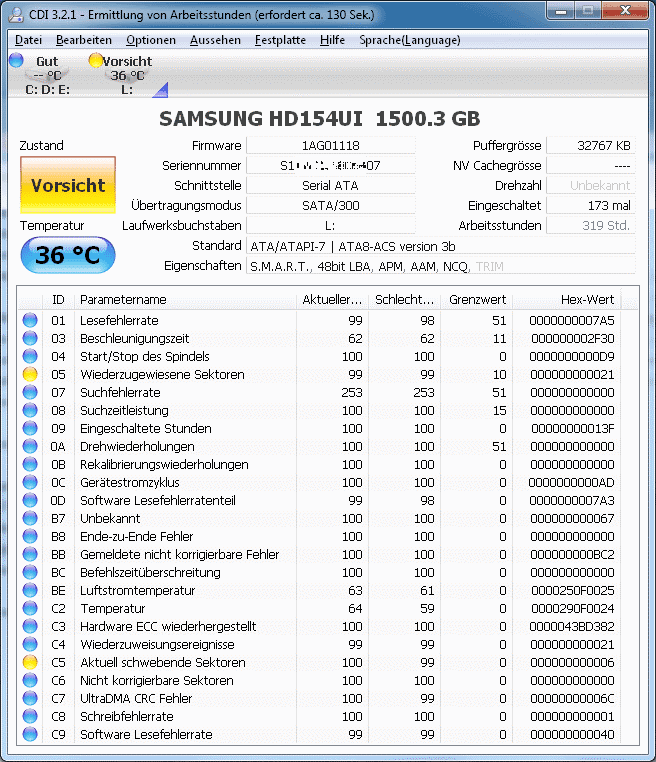Open the Festplatte menu
The height and width of the screenshot is (762, 656).
[280, 40]
